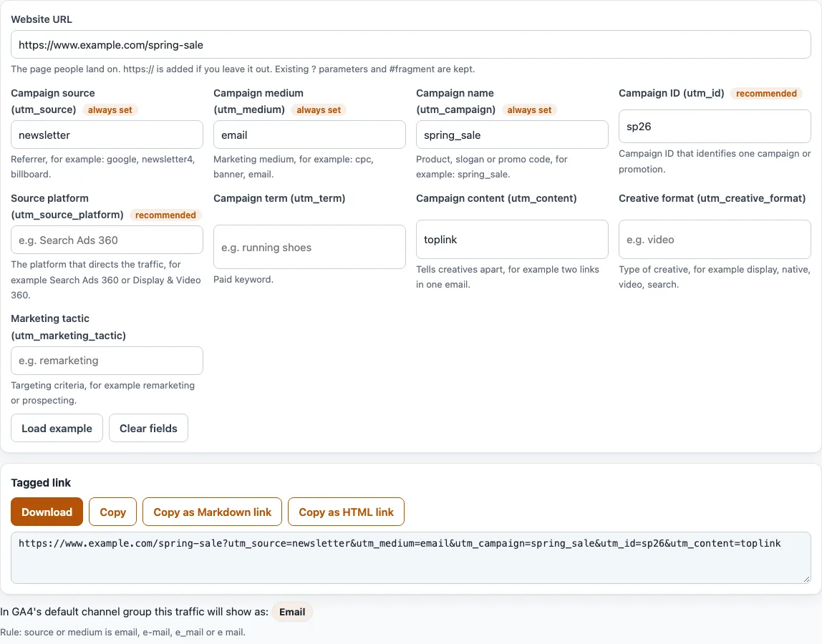822x644 pixels.
Task: Click the Creative format (utm_creative_format) label
Action: pos(712,198)
